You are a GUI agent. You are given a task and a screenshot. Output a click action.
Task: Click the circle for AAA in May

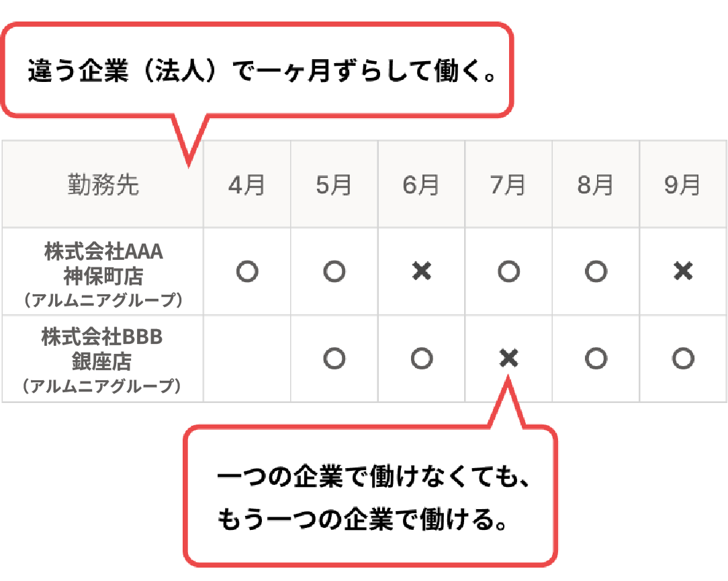coord(334,271)
